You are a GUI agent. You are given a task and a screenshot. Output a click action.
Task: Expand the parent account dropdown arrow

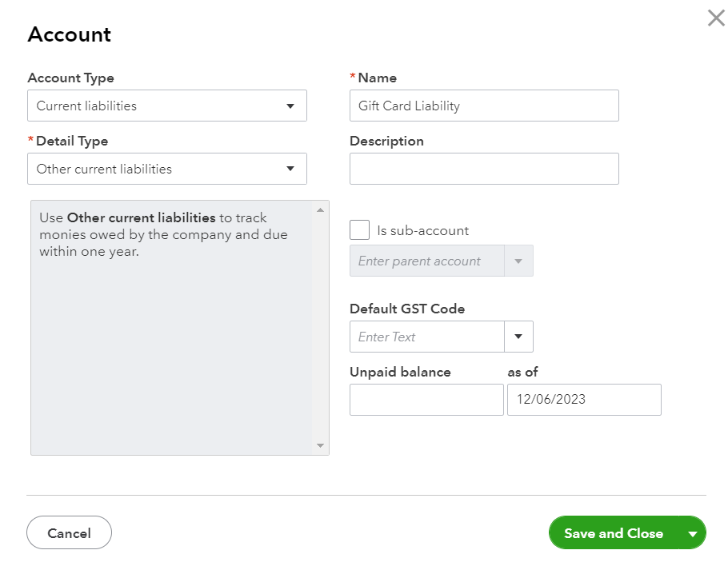tap(518, 261)
